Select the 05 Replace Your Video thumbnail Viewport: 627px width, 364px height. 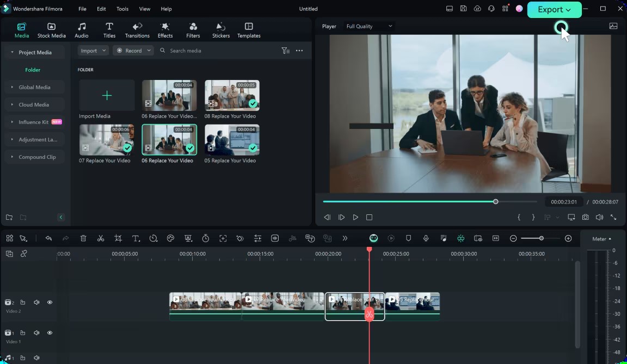pyautogui.click(x=232, y=140)
